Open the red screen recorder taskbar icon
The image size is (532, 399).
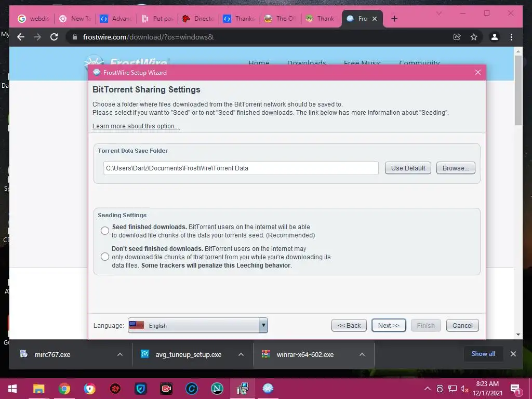click(x=166, y=389)
